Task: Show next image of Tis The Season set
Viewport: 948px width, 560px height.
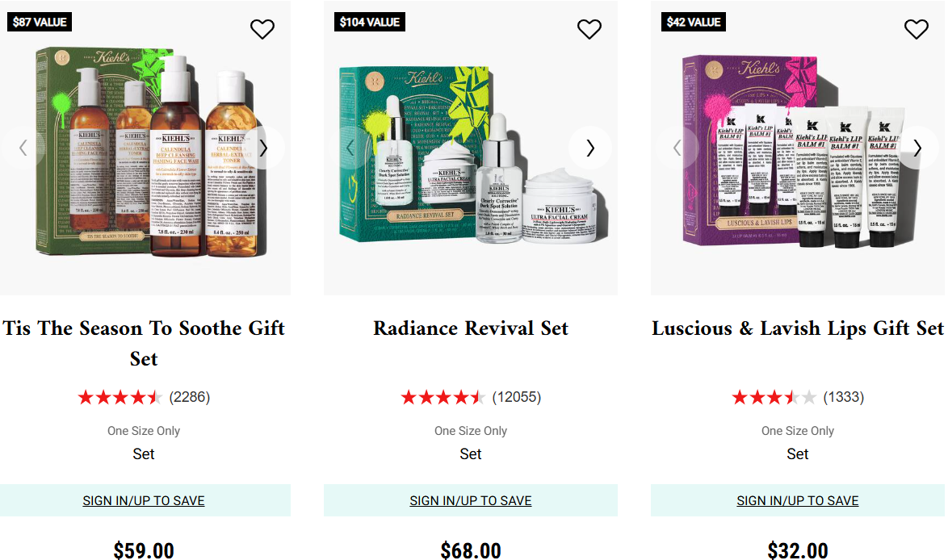Action: (x=263, y=148)
